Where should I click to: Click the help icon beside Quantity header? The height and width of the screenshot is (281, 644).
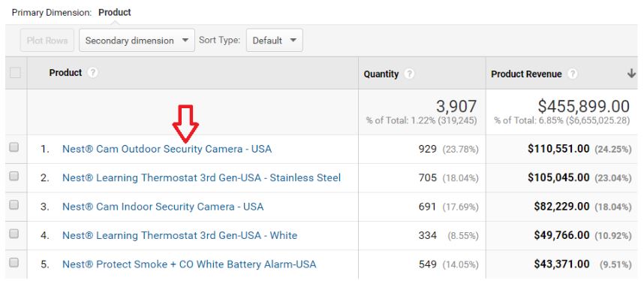click(x=409, y=74)
